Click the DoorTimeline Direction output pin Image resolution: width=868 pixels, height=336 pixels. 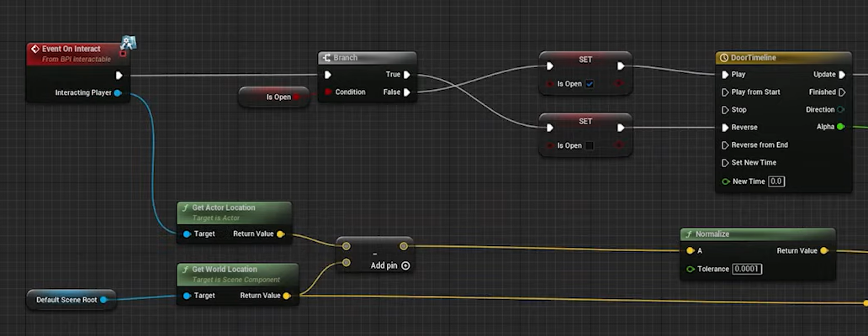(x=841, y=110)
